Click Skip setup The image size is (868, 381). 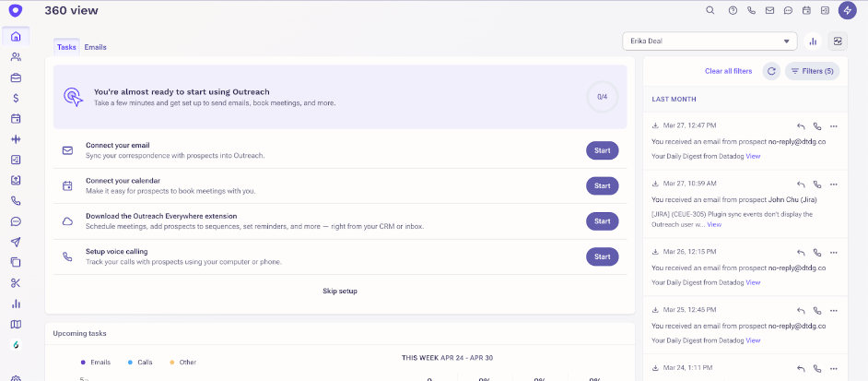point(340,291)
